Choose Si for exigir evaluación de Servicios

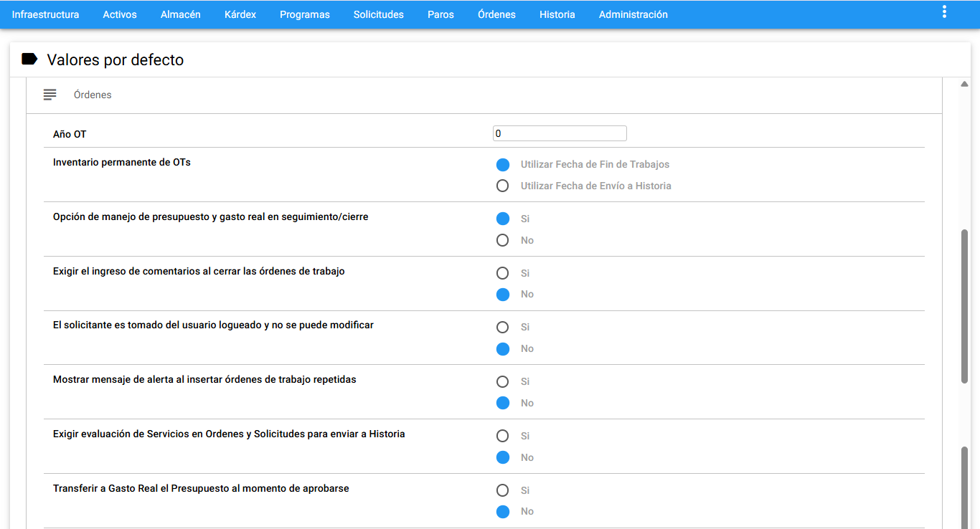pos(503,436)
